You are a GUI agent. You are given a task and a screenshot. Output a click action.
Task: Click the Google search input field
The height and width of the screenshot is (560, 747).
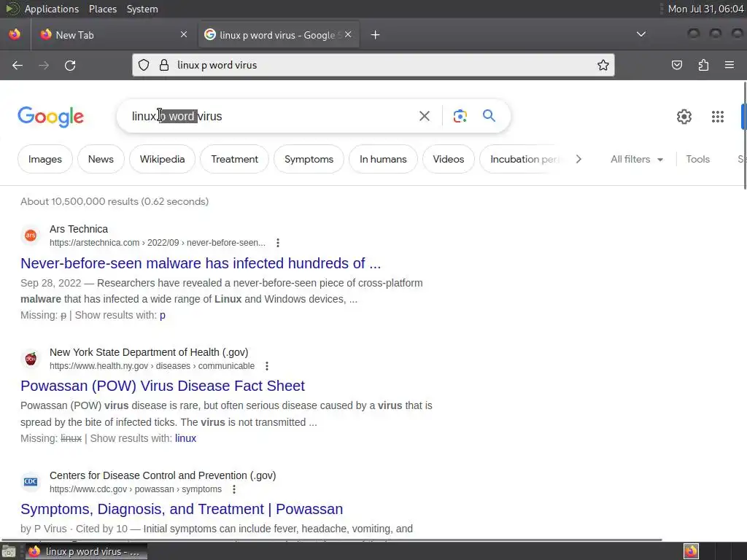pos(271,116)
